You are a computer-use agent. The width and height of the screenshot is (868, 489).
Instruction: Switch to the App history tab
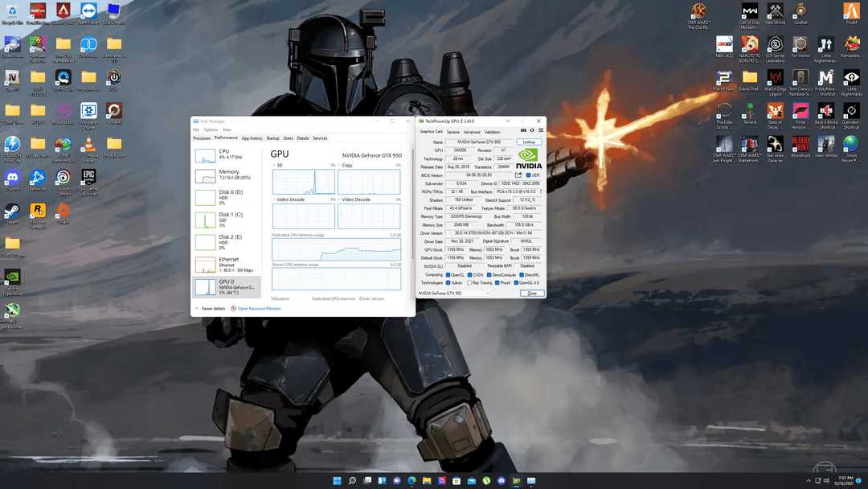tap(252, 138)
